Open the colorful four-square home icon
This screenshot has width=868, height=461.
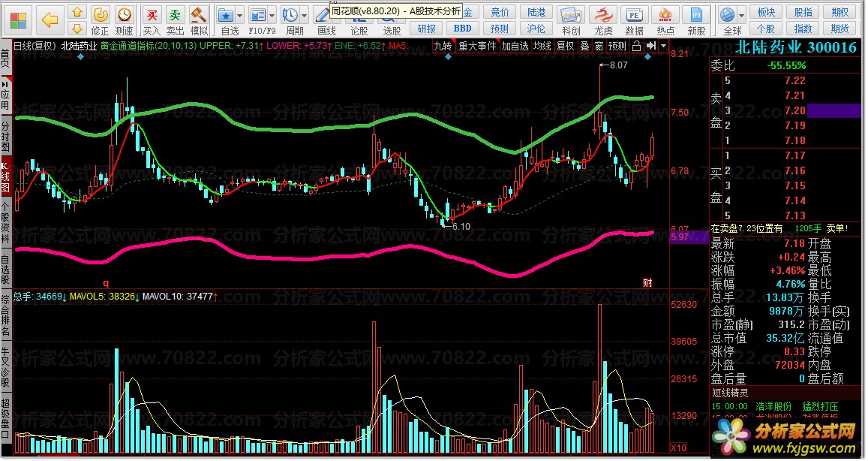tap(18, 21)
